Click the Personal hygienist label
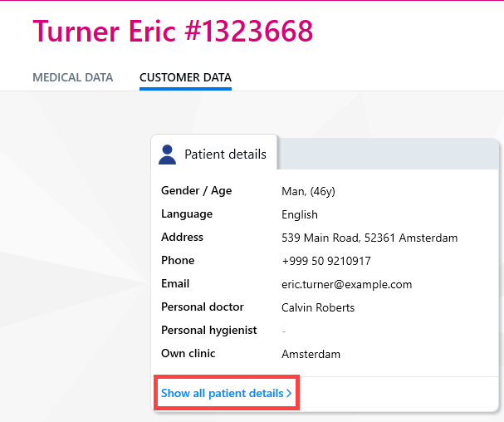The height and width of the screenshot is (422, 504). click(209, 331)
